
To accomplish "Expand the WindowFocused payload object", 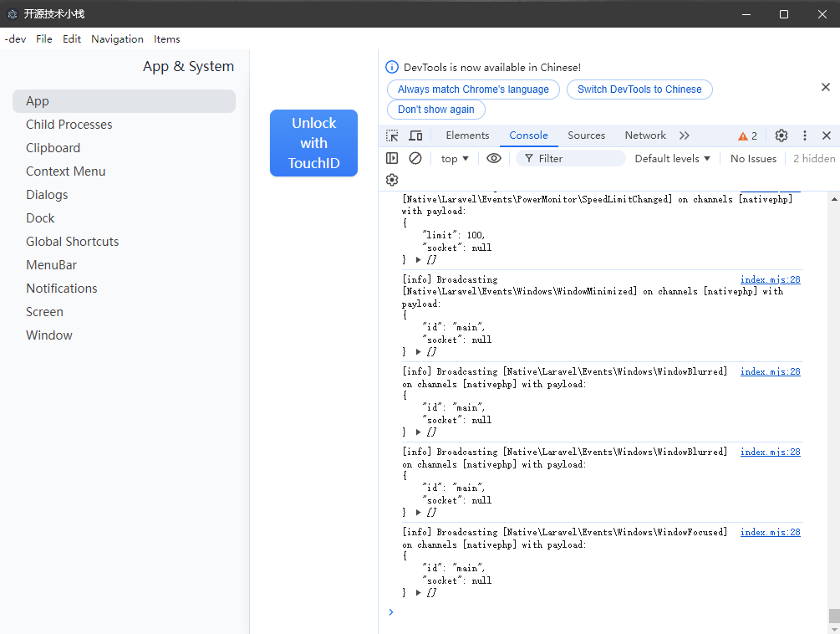I will (x=419, y=593).
